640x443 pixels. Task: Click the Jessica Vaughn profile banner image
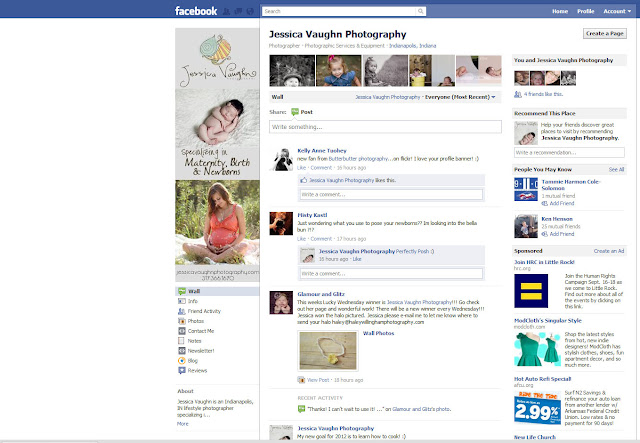point(217,155)
